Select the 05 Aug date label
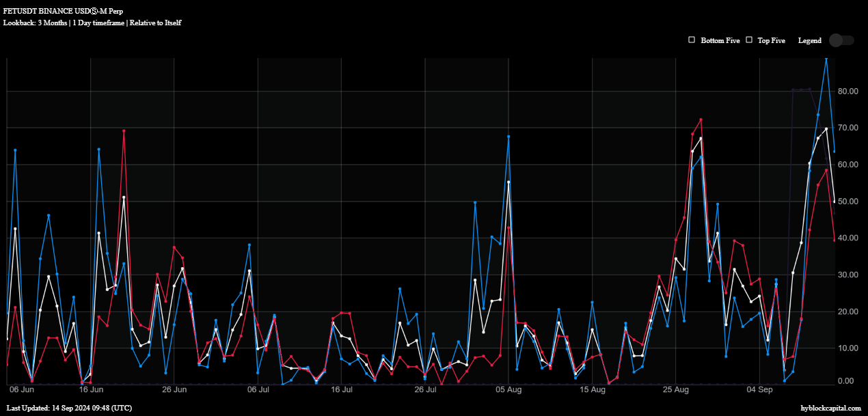Viewport: 868px width, 416px height. coord(508,389)
